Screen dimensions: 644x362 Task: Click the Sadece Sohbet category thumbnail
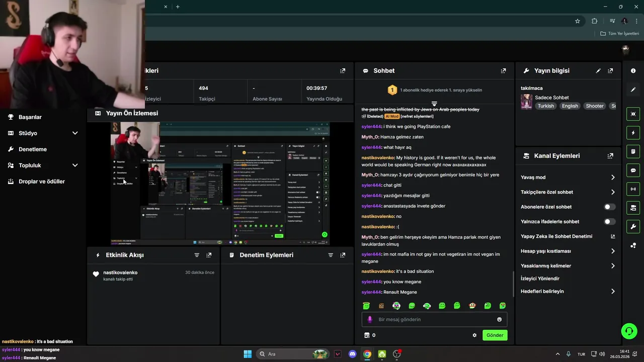(526, 102)
